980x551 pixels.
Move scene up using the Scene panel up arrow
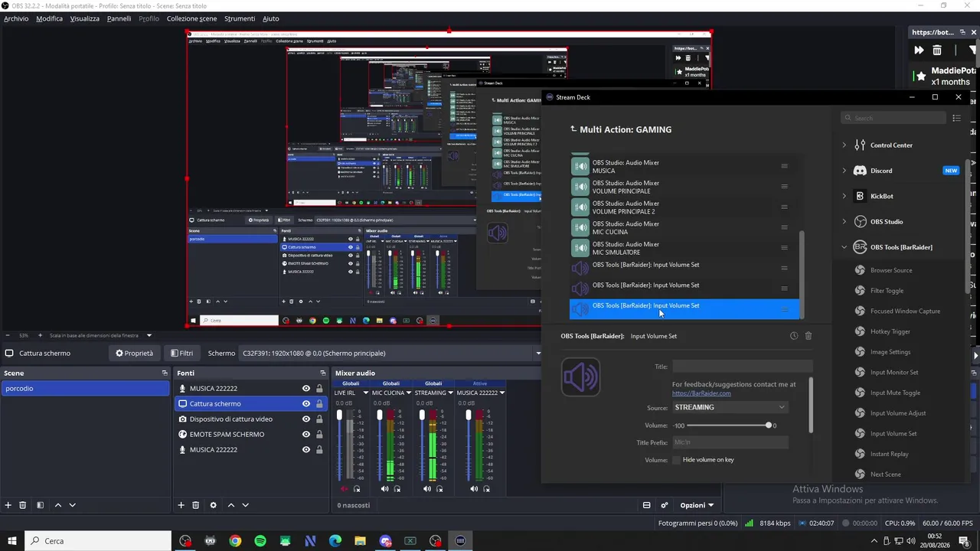(x=58, y=505)
